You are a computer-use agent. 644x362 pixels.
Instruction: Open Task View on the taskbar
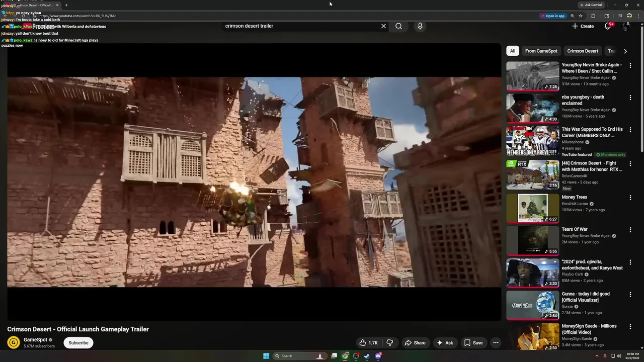pos(334,356)
